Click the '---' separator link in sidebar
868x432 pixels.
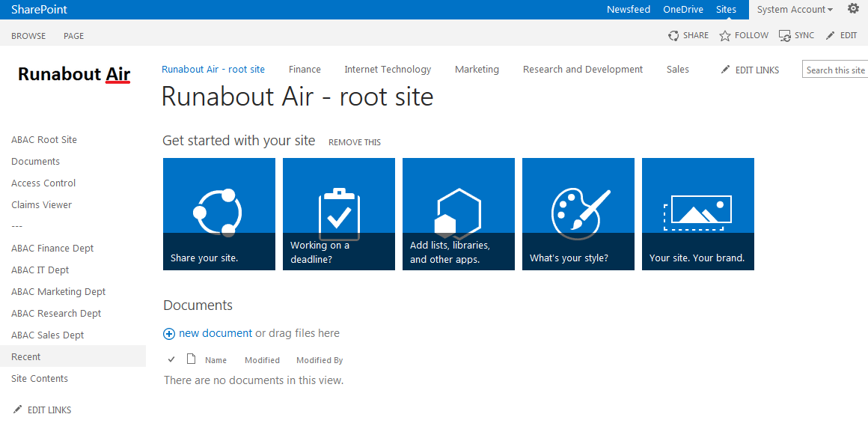click(x=16, y=226)
